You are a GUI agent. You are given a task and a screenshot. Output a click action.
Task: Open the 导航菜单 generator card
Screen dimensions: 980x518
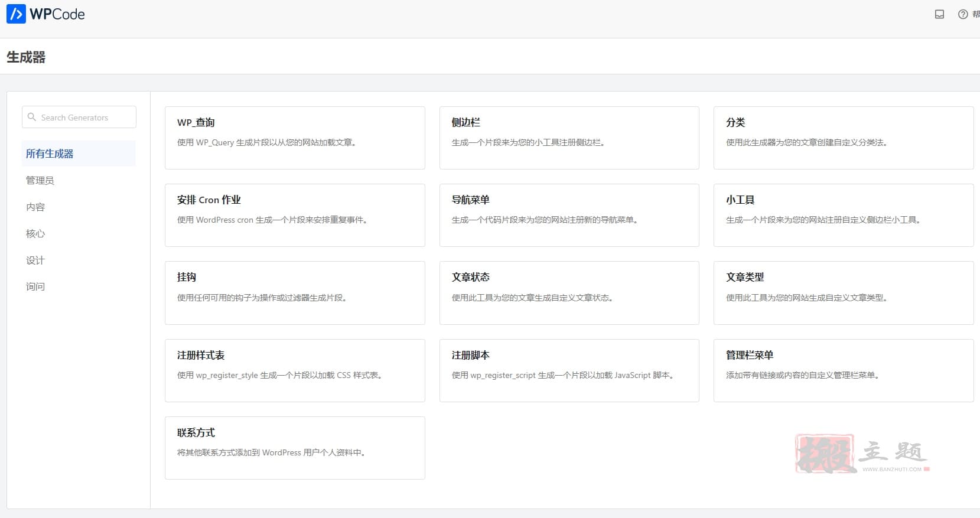point(569,215)
